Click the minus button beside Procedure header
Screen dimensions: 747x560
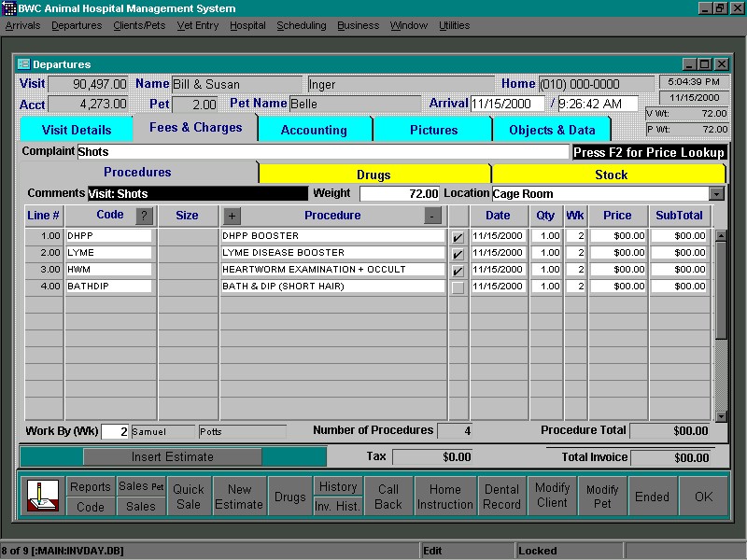coord(432,216)
